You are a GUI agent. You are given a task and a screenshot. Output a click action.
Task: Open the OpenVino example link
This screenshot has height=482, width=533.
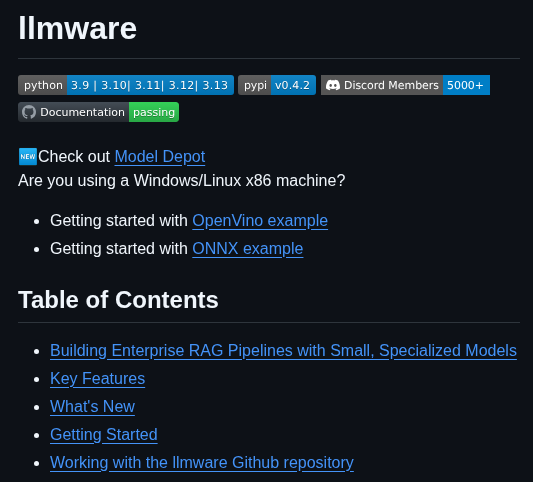(260, 221)
